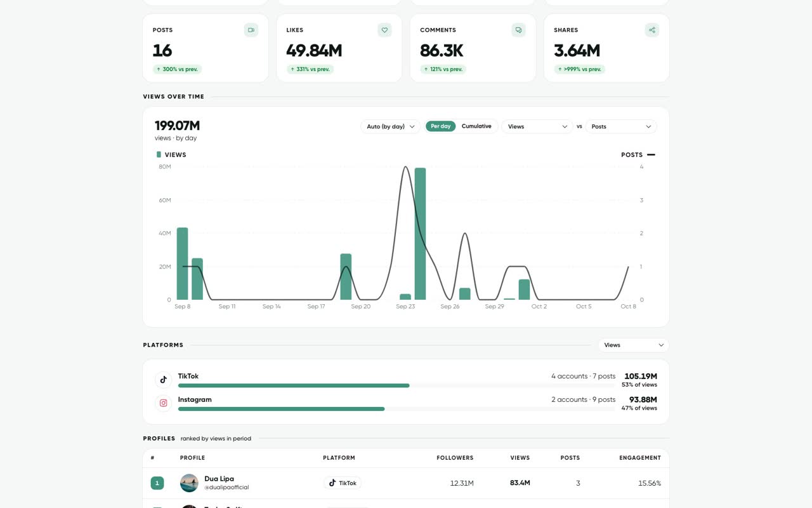Click the green rank 1 badge
Viewport: 812px width, 508px height.
tap(157, 483)
